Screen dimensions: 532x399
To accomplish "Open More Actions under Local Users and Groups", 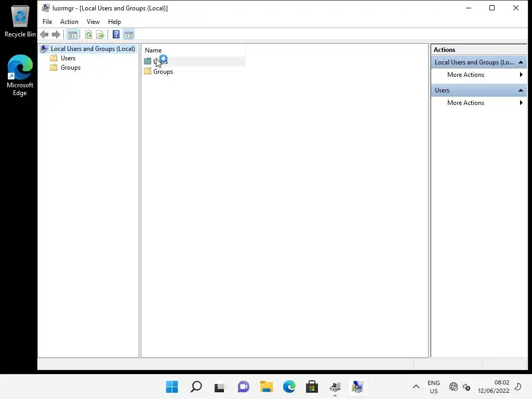I will click(478, 75).
